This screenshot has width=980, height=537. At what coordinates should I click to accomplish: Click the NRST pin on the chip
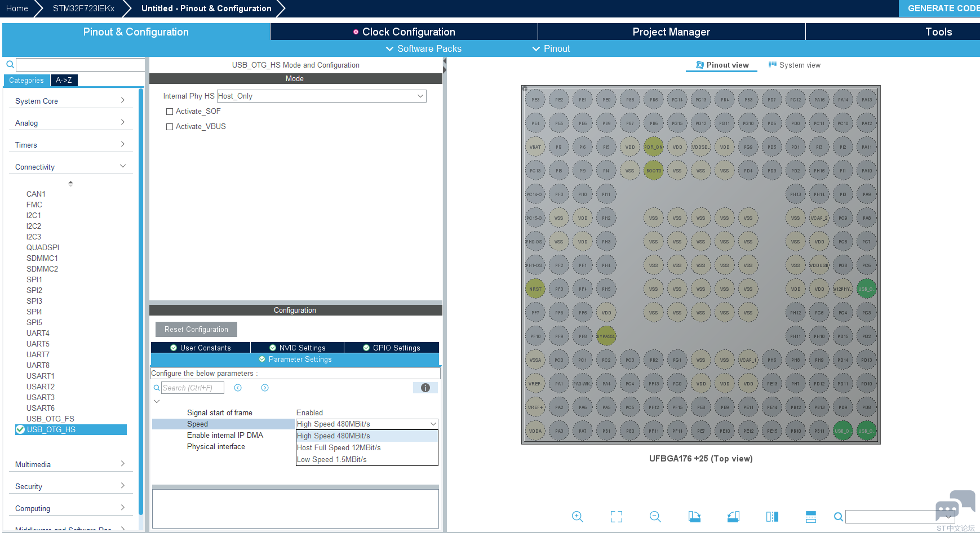535,289
